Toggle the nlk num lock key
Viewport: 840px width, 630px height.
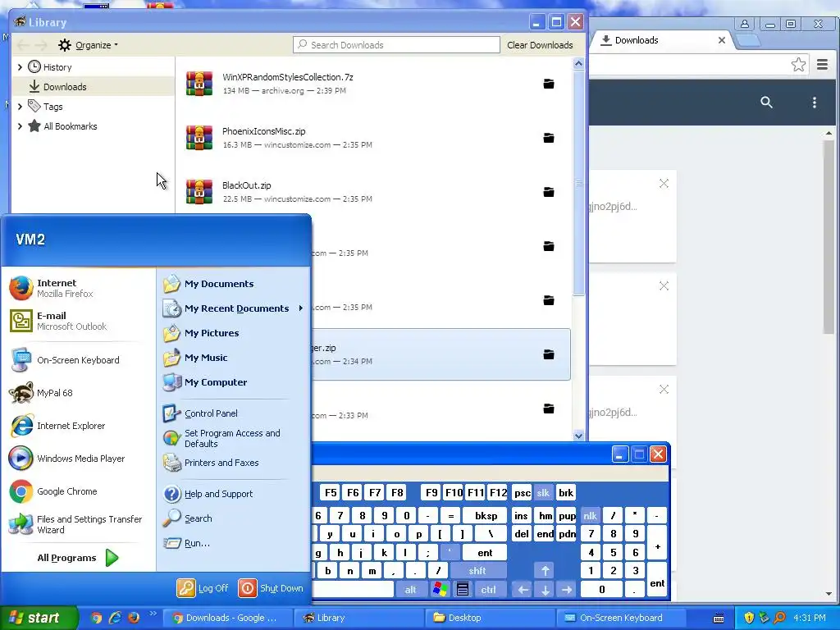coord(591,516)
